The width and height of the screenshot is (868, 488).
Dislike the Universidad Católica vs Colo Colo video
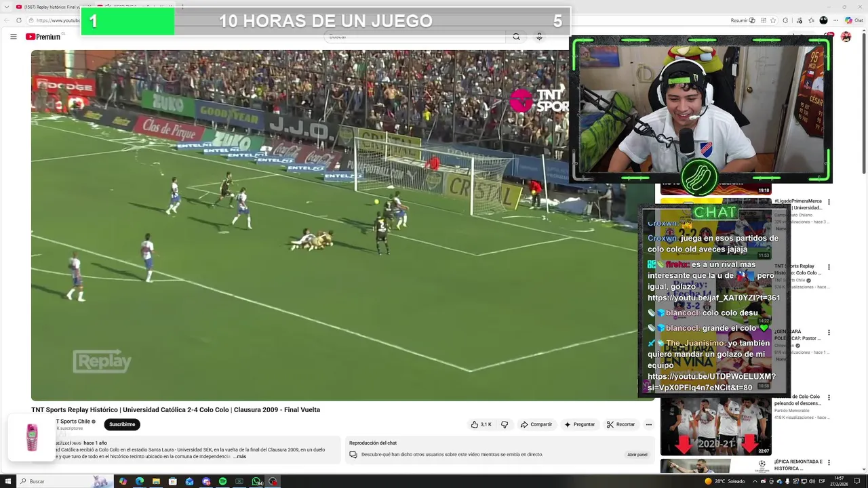pos(504,424)
